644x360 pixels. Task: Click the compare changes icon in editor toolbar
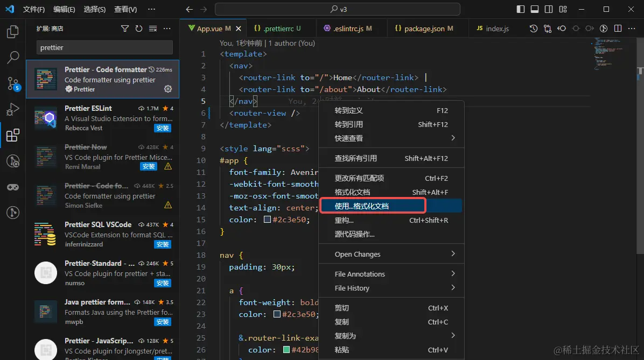click(x=548, y=29)
